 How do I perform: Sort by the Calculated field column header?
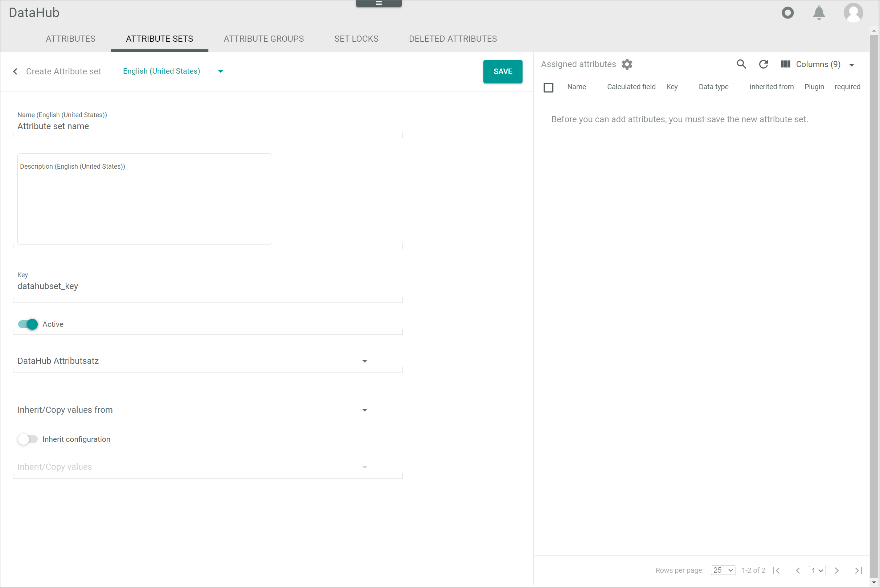631,87
